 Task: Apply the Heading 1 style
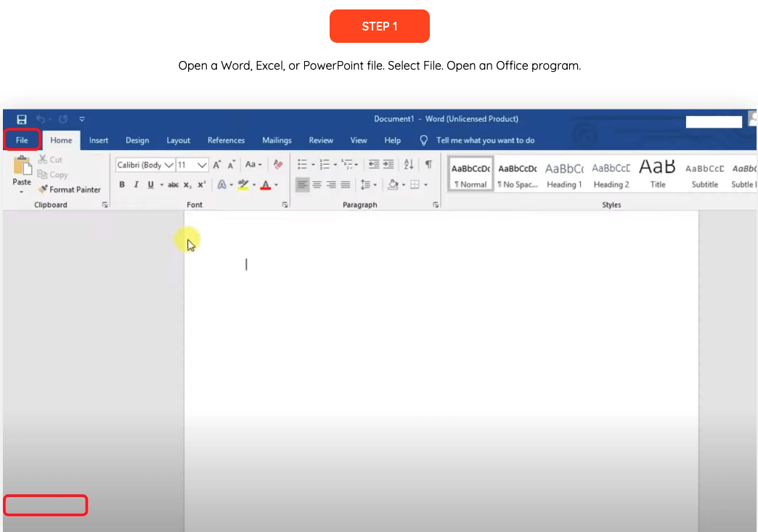[564, 175]
